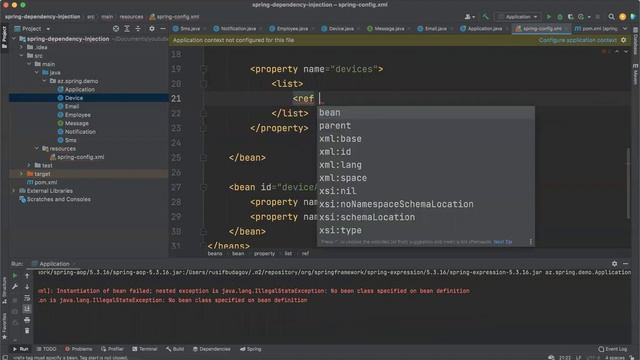
Task: Click the orange avatar icon at top right
Action: [622, 17]
